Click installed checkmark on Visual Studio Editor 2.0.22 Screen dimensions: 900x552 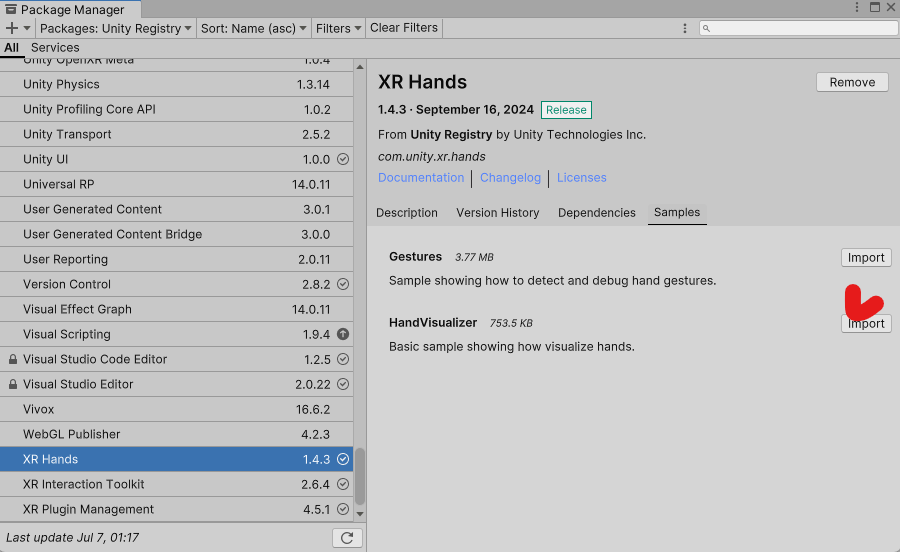click(x=343, y=384)
